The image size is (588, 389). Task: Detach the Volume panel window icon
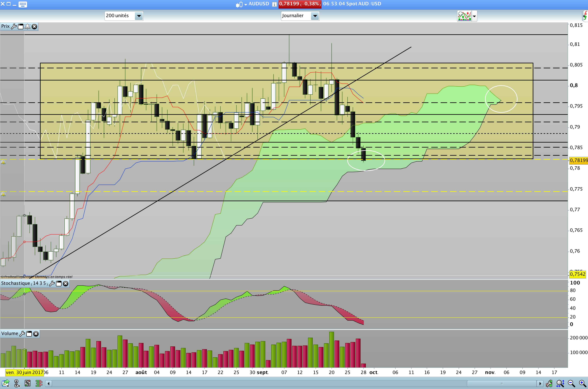29,334
